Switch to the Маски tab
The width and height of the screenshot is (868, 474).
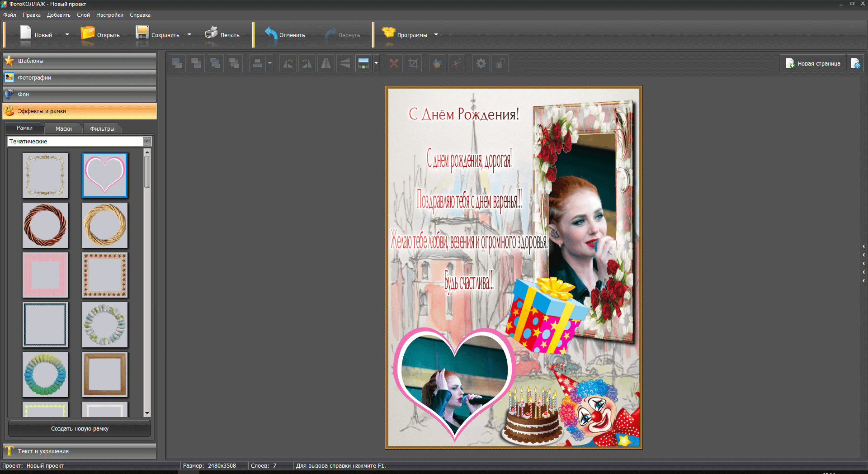tap(64, 129)
